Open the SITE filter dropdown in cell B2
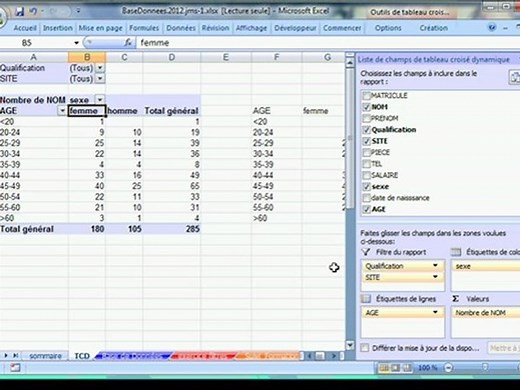The height and width of the screenshot is (390, 520). tap(100, 79)
